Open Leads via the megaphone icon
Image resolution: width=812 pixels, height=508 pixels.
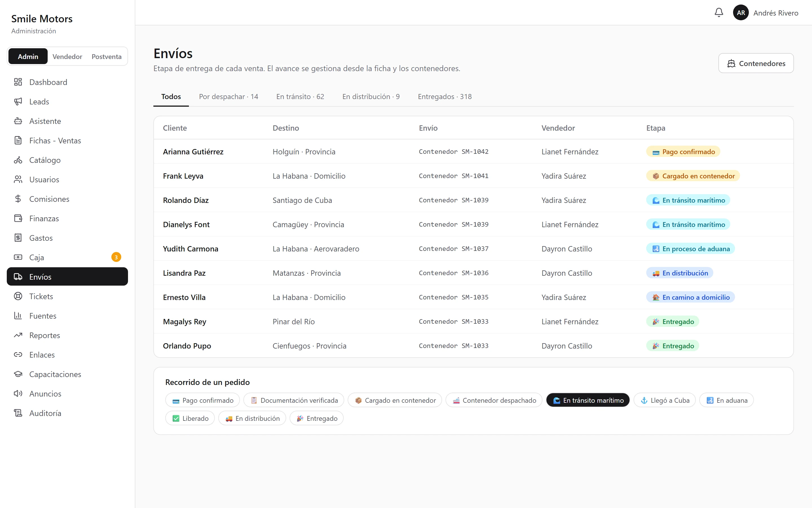[x=18, y=102]
